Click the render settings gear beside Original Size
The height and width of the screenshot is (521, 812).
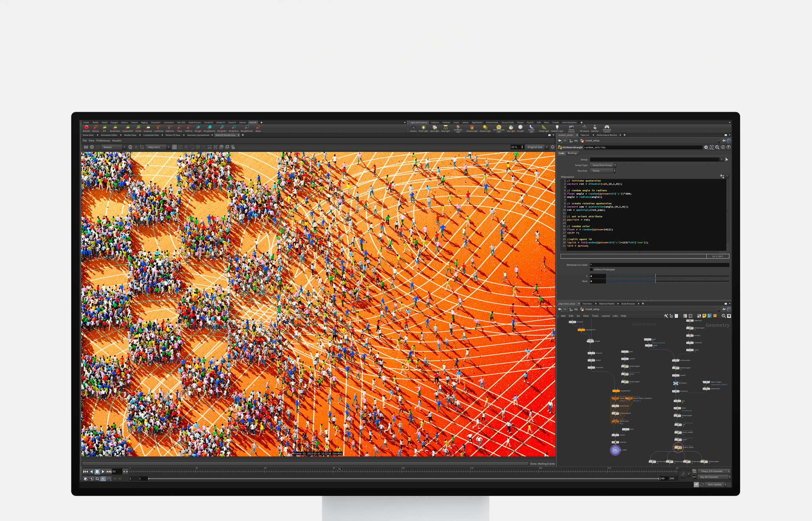pos(553,147)
